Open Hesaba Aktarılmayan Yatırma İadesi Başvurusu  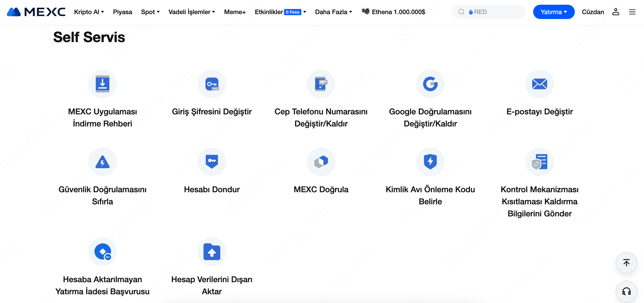(x=103, y=286)
